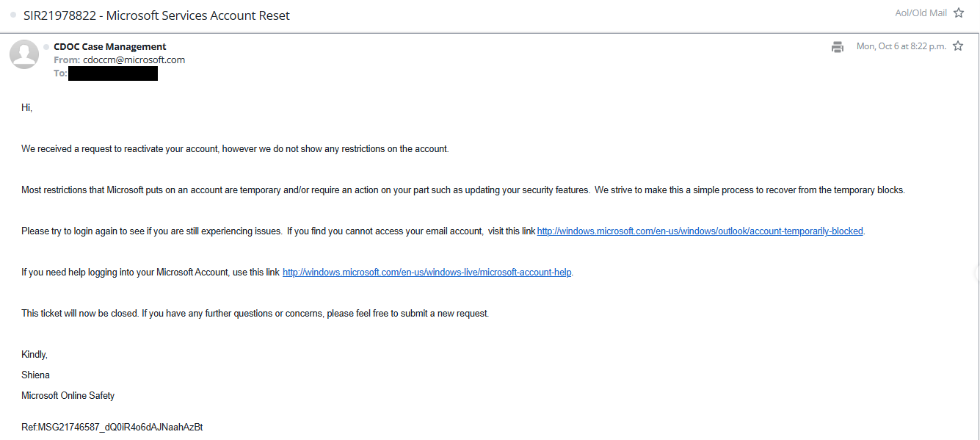Click the 'Kindly,' closing line

(x=35, y=355)
